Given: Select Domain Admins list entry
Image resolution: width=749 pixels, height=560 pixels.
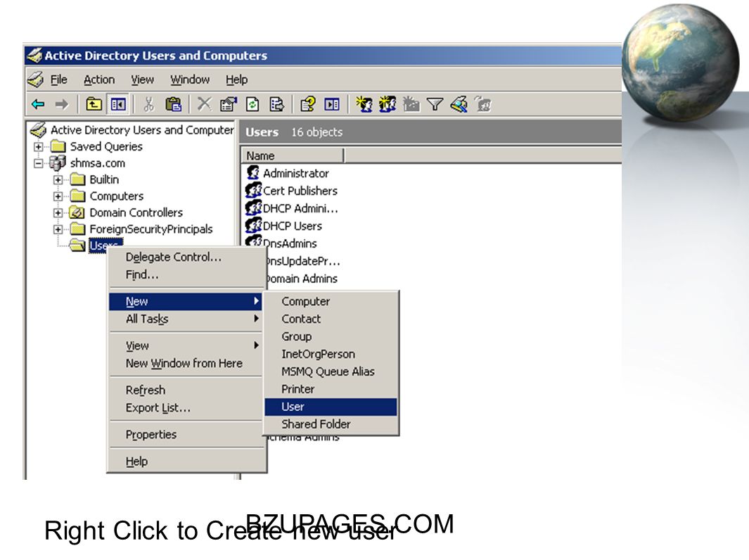Looking at the screenshot, I should pyautogui.click(x=302, y=279).
